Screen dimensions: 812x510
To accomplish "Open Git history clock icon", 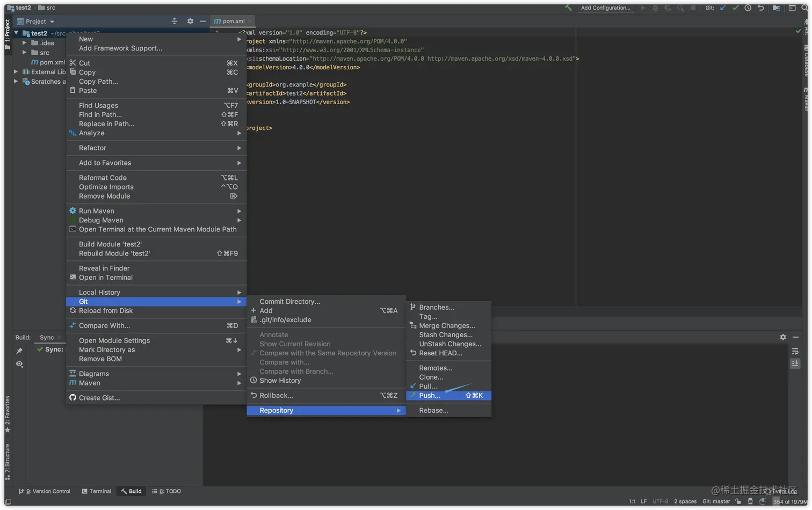I will pyautogui.click(x=748, y=8).
